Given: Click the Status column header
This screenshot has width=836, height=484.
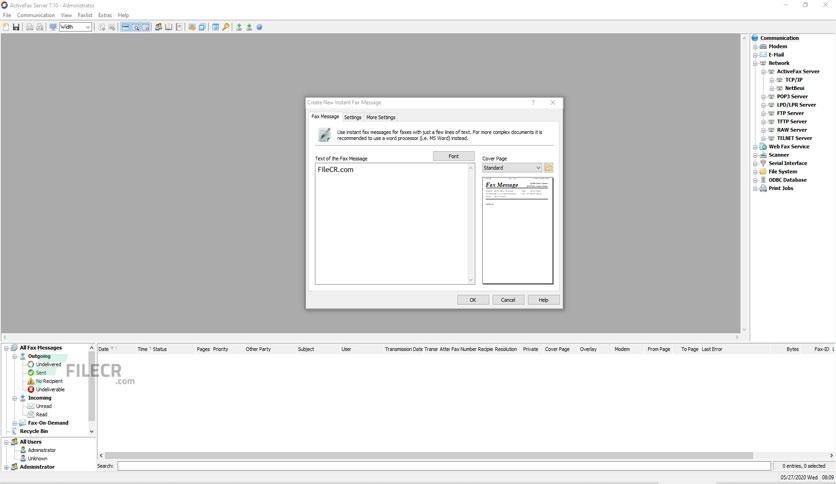Looking at the screenshot, I should pos(160,349).
